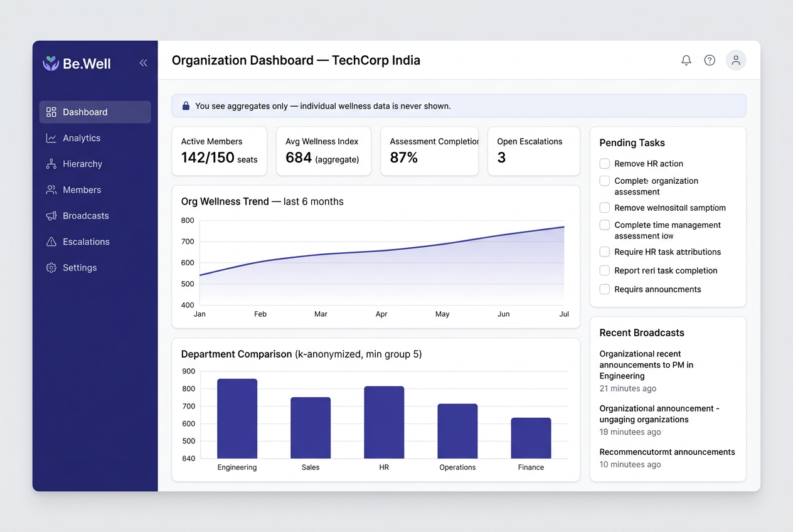Check the third pending task checkbox

(605, 208)
